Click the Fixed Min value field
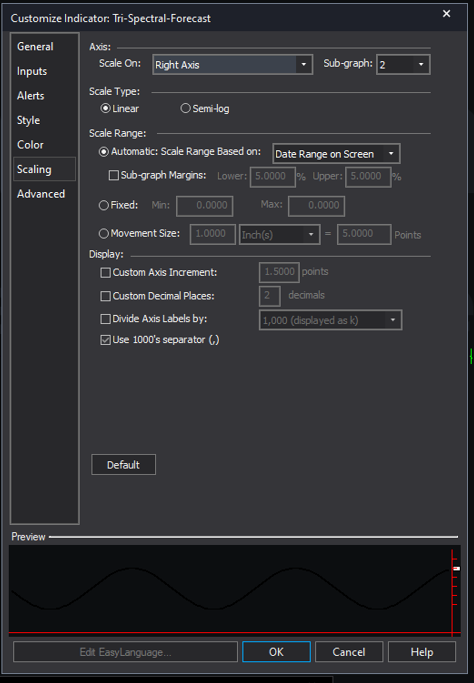 click(x=204, y=206)
